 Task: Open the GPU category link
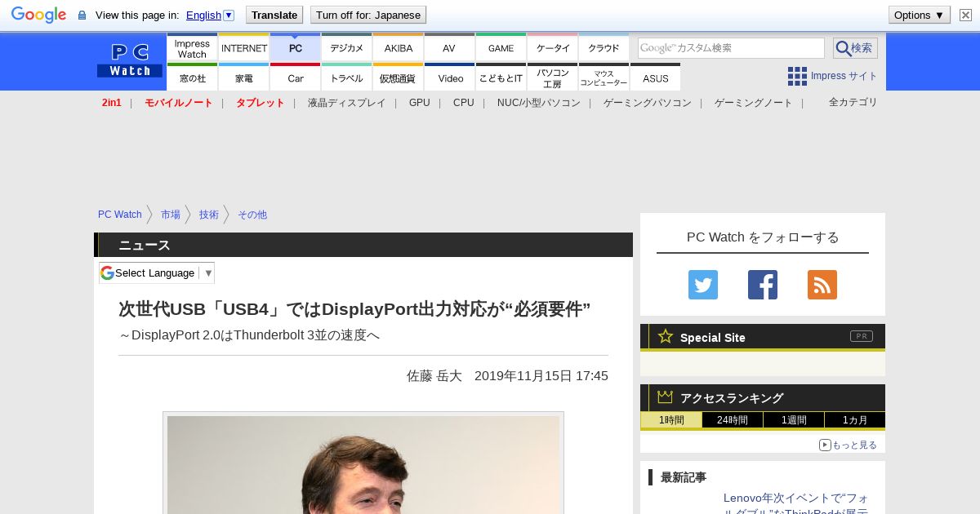click(x=420, y=103)
